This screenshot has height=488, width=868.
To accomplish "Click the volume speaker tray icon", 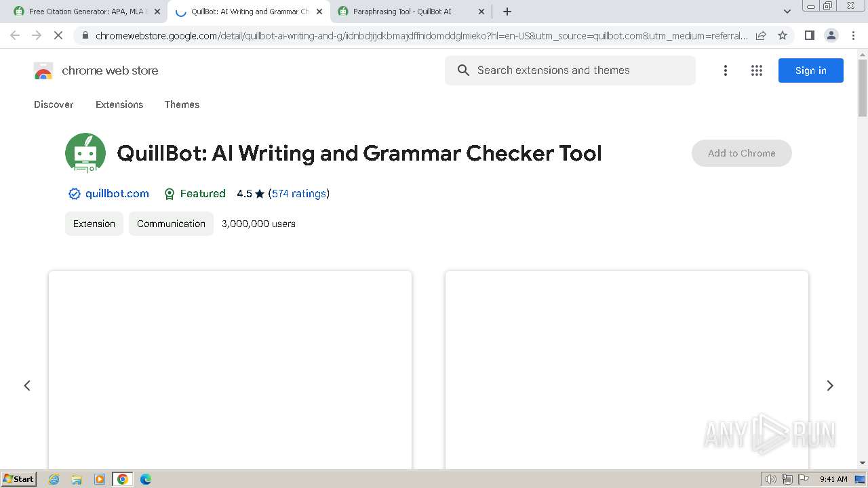I will click(771, 479).
